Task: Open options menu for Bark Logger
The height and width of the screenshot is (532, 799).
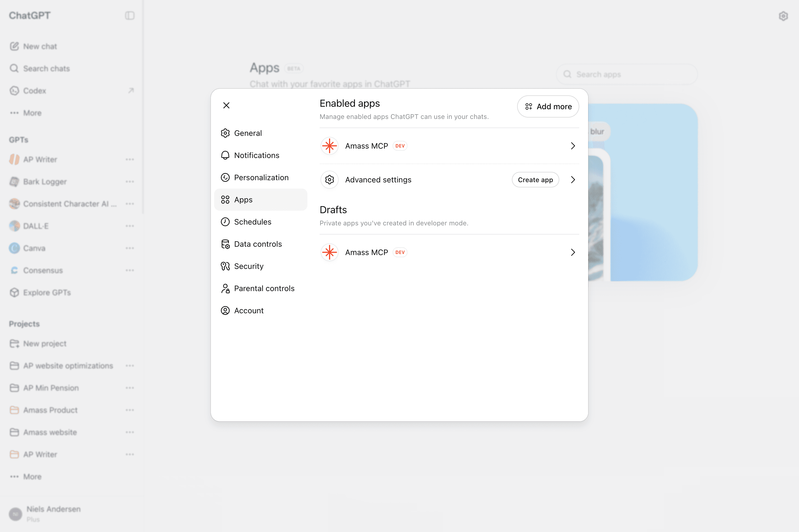Action: (130, 182)
